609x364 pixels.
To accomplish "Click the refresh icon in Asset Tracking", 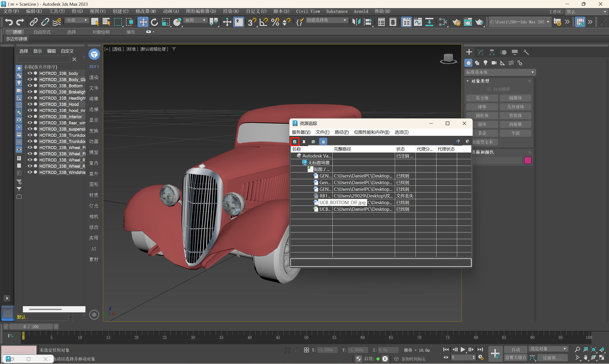I will click(295, 142).
